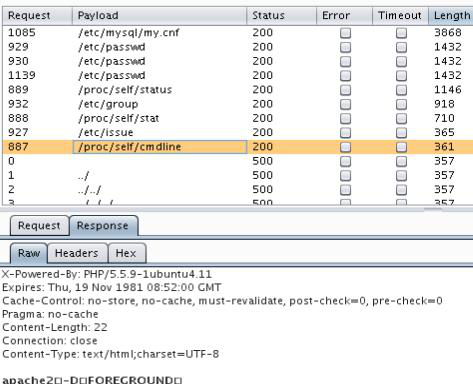The height and width of the screenshot is (384, 473).
Task: Click length value 918
Action: [x=444, y=104]
